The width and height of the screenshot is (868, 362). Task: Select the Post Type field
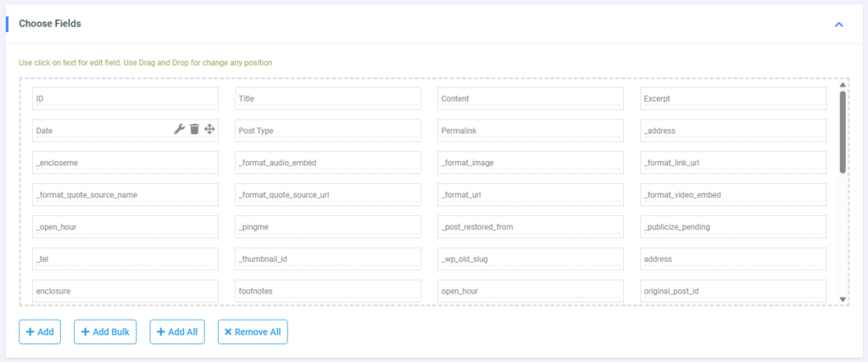click(327, 131)
